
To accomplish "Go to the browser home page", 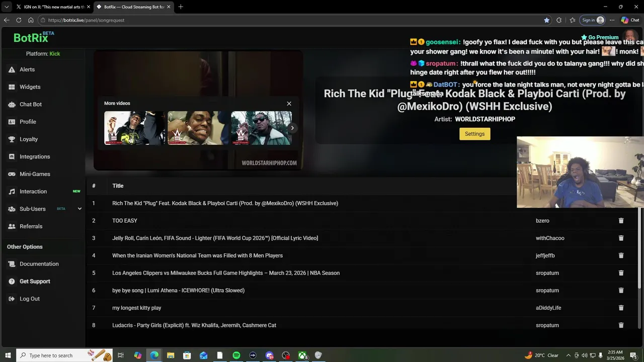I will tap(31, 20).
